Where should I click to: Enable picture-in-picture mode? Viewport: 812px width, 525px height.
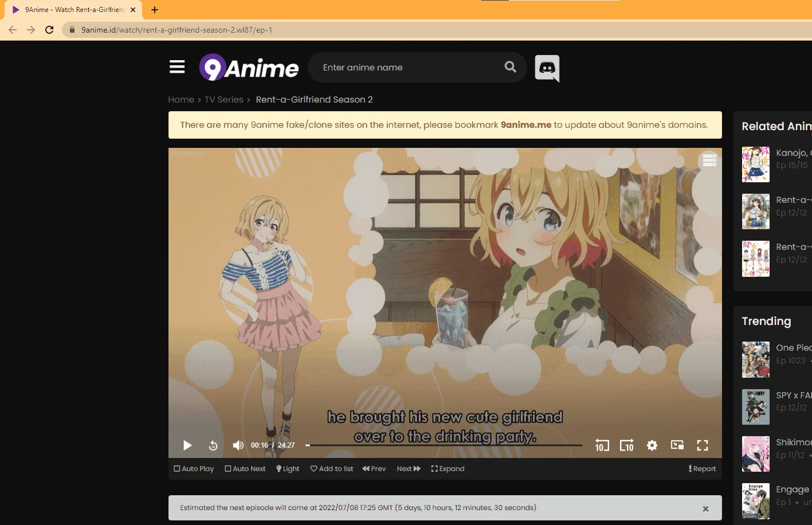677,445
